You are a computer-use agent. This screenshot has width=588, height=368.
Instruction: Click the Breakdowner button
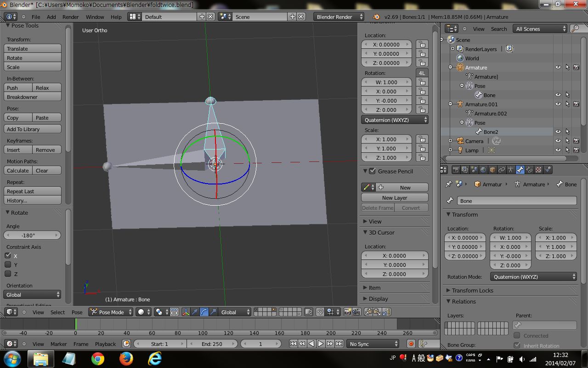[x=32, y=97]
